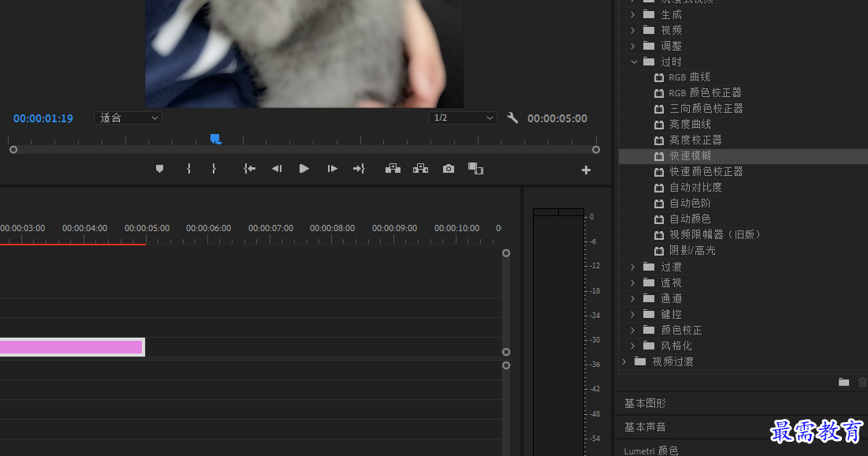Expand the 颜色校正 folder

coord(633,331)
